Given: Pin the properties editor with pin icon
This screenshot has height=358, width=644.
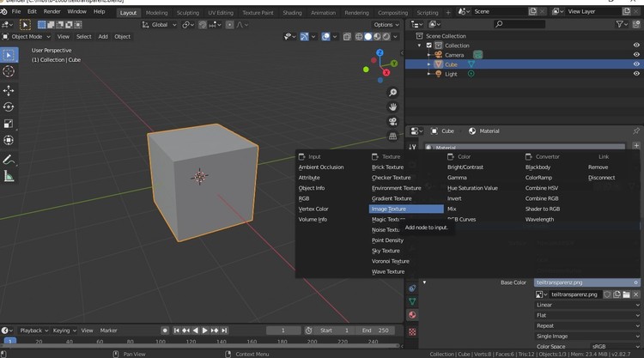Looking at the screenshot, I should pos(636,131).
